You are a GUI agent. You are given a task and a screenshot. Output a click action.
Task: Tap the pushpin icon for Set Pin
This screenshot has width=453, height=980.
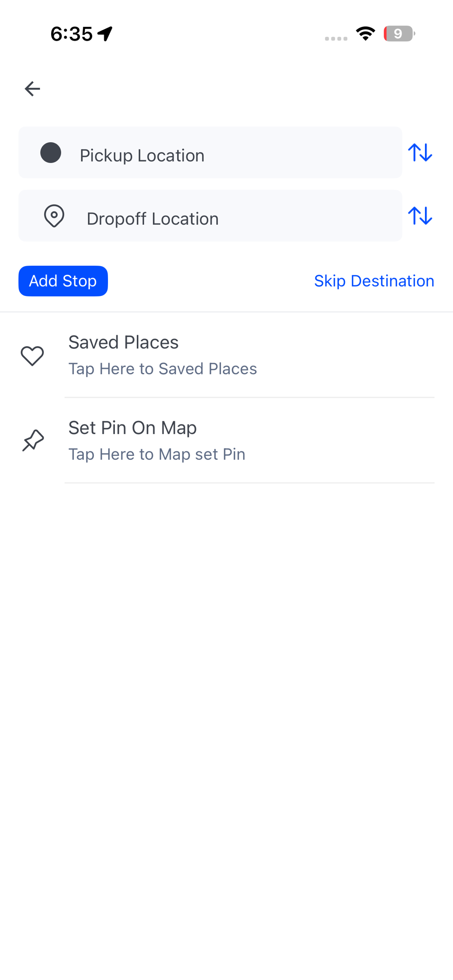click(x=33, y=440)
